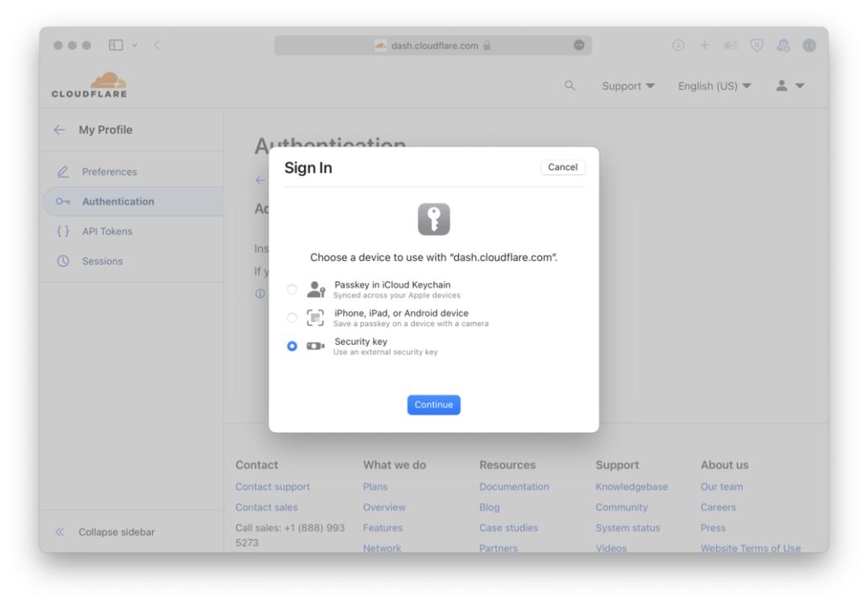Choose Passkey in iCloud Keychain option
This screenshot has height=605, width=868.
click(x=292, y=289)
